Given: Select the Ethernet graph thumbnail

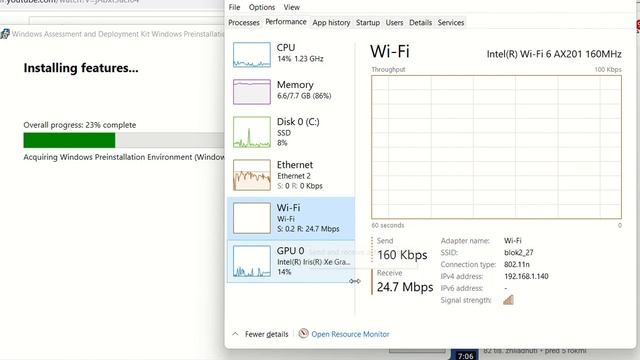Looking at the screenshot, I should point(252,175).
